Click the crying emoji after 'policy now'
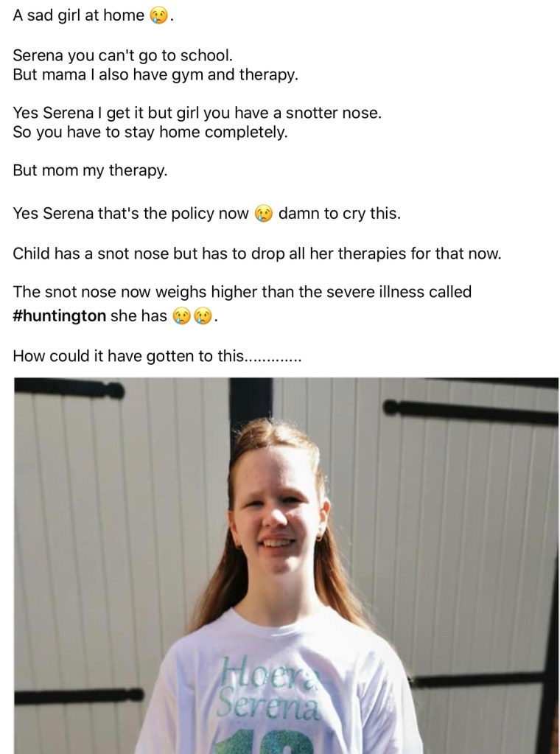The image size is (560, 754). [263, 214]
